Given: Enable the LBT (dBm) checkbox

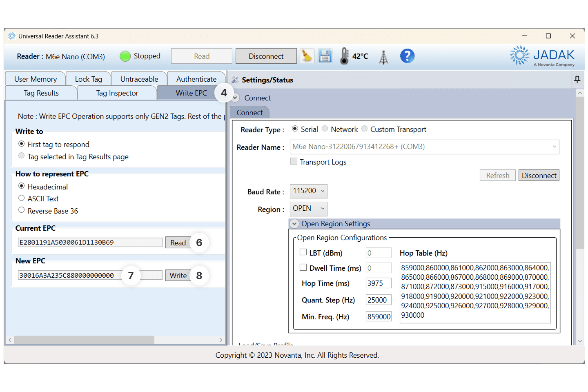Looking at the screenshot, I should click(303, 252).
